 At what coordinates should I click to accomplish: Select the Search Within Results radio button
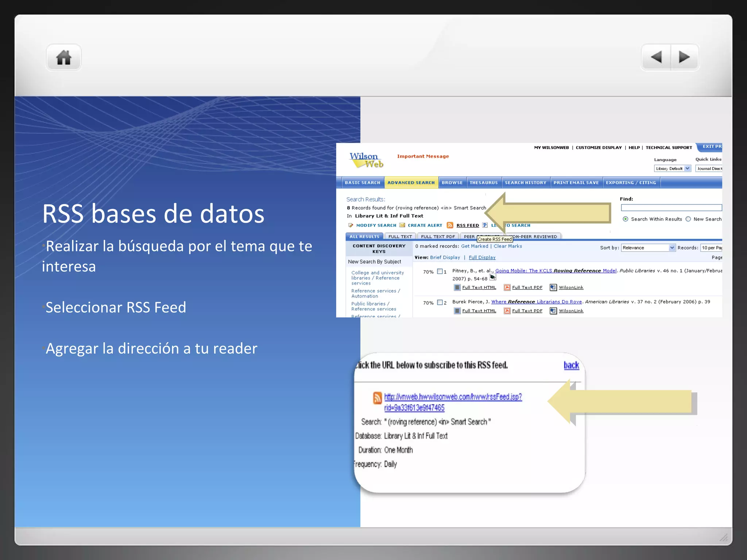(x=626, y=219)
